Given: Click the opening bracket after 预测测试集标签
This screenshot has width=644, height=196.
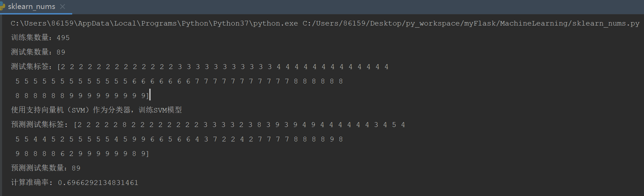Looking at the screenshot, I should (x=75, y=125).
